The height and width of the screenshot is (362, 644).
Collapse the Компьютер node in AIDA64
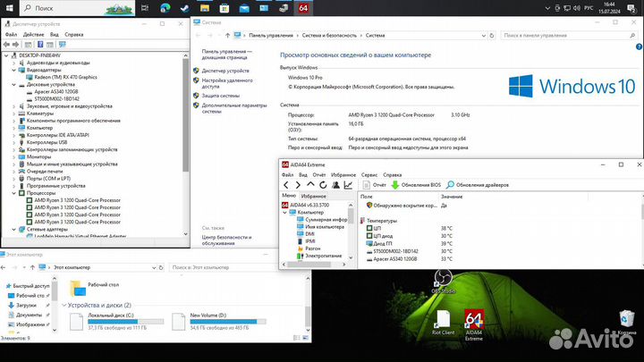click(x=284, y=213)
